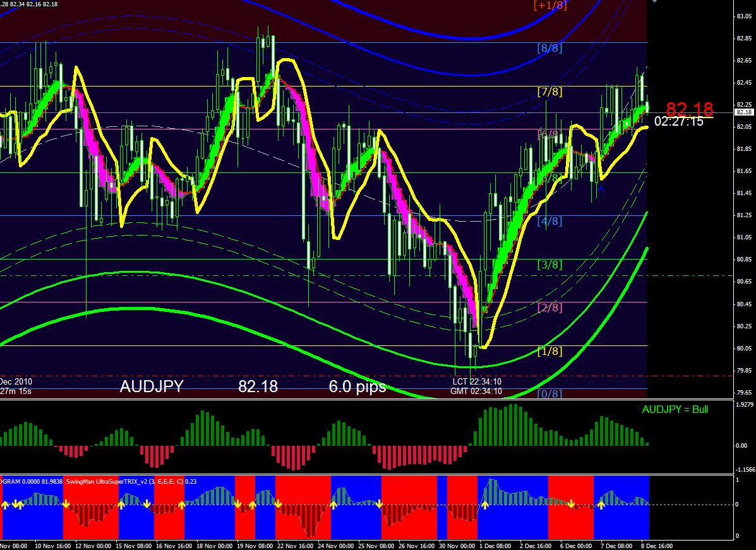Click the Dec 2010 date label
This screenshot has width=756, height=550.
point(16,382)
